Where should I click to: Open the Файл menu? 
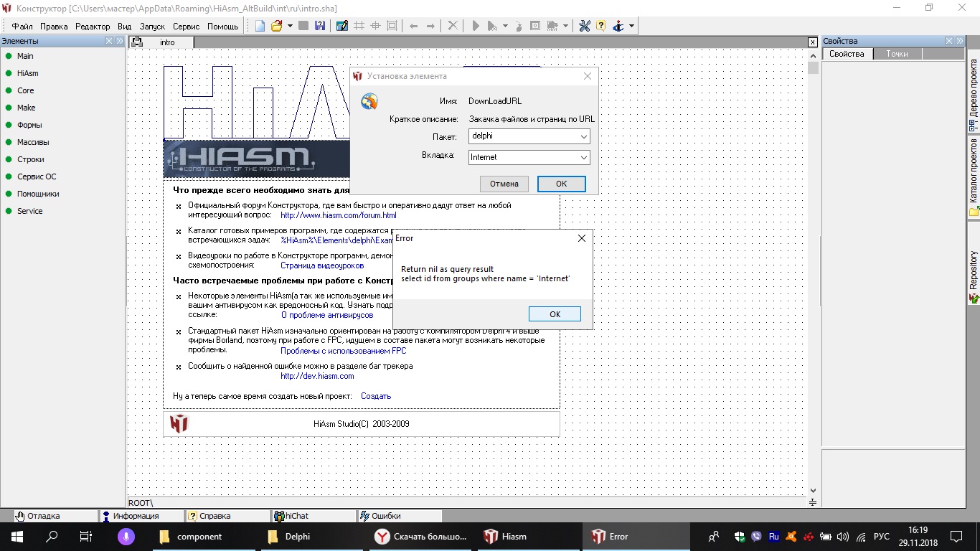(x=22, y=27)
